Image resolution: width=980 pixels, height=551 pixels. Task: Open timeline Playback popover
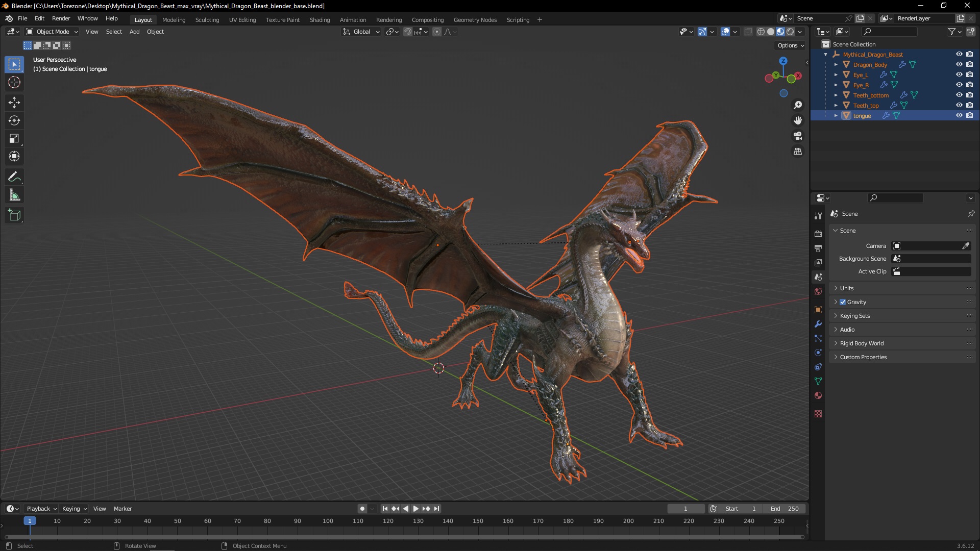[x=41, y=509]
